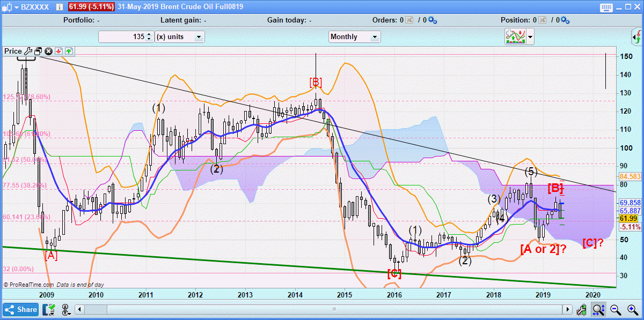Click the 2016 label on the time axis
This screenshot has height=320, width=644.
[394, 295]
